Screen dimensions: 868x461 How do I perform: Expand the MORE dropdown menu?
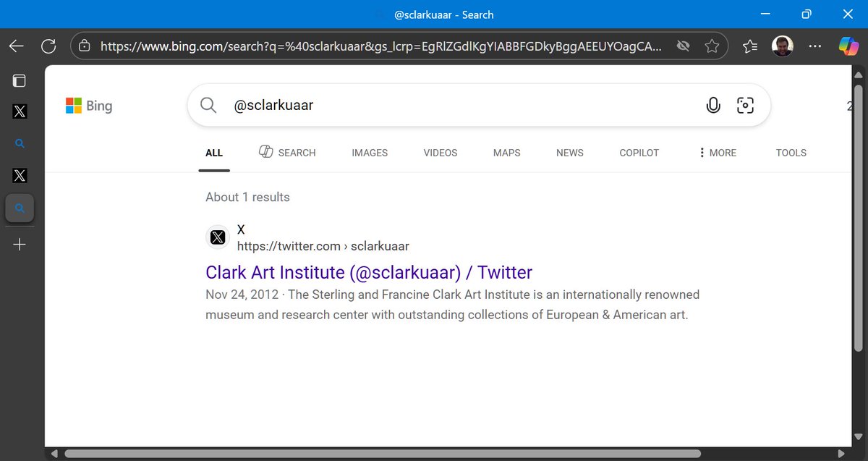click(717, 153)
